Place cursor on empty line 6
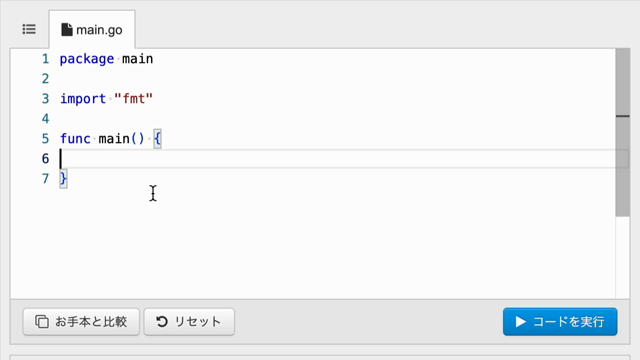Image resolution: width=640 pixels, height=360 pixels. (337, 159)
